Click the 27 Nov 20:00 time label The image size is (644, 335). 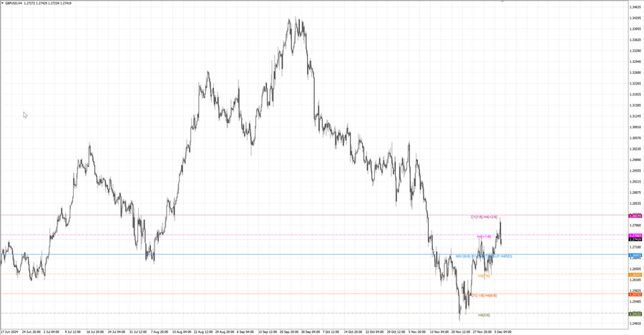tap(482, 331)
